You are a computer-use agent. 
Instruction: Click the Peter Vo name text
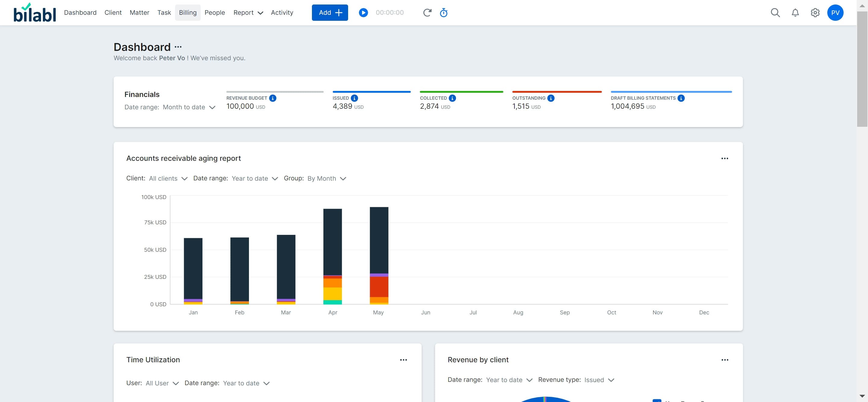[x=172, y=58]
